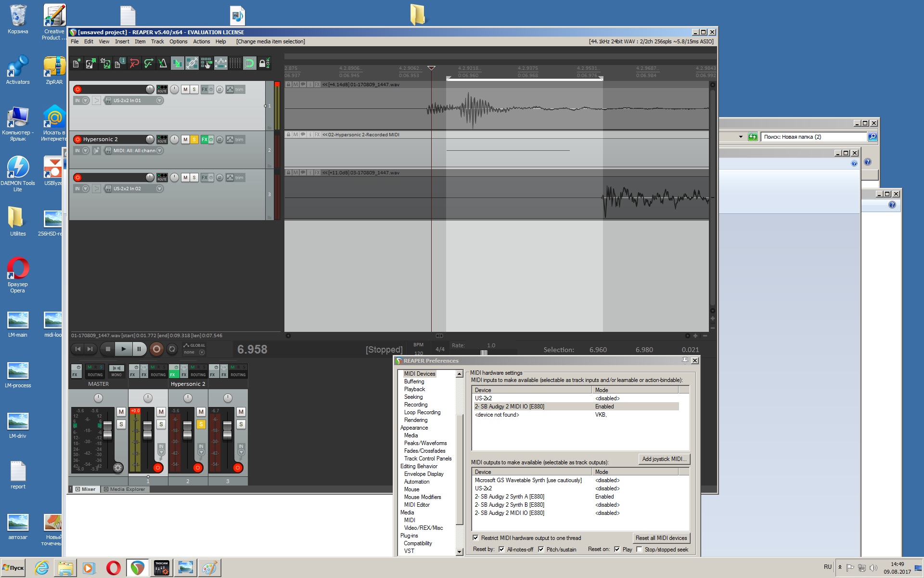Toggle the metronome icon in toolbar
The width and height of the screenshot is (924, 578).
tap(163, 63)
